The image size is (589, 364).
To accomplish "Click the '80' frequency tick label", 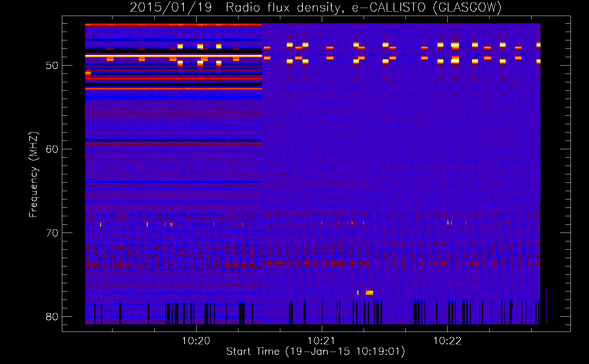I will [x=52, y=317].
